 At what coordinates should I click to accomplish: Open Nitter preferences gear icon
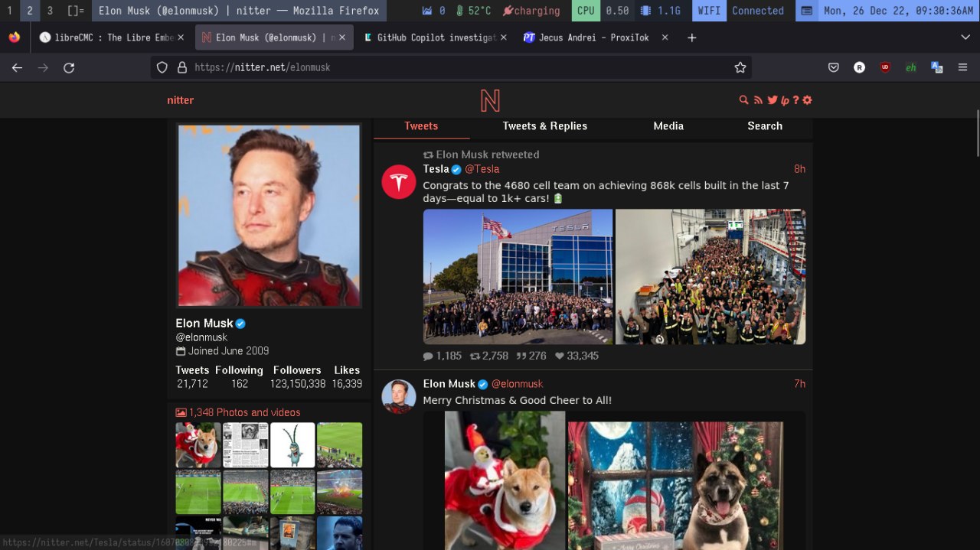807,100
